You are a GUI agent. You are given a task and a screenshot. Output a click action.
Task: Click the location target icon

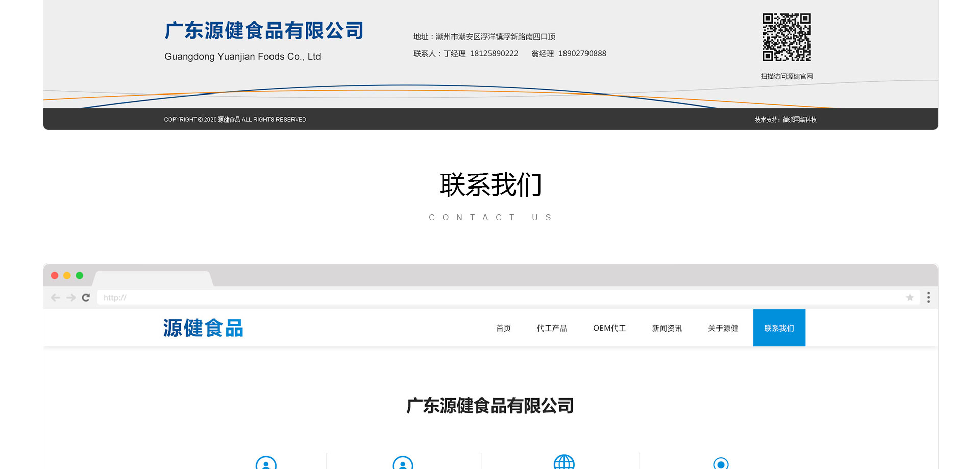721,463
